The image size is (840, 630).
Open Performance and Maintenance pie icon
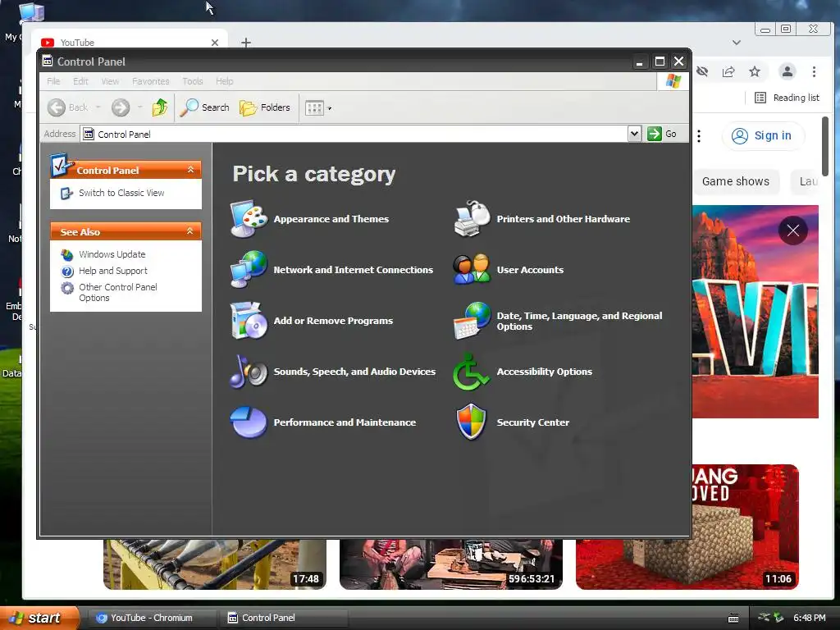pos(249,422)
